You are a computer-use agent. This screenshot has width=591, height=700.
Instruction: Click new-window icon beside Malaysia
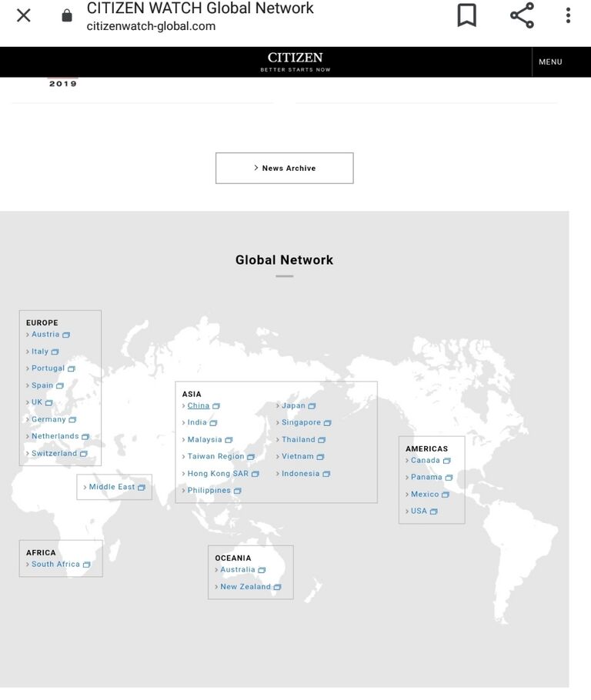coord(229,440)
